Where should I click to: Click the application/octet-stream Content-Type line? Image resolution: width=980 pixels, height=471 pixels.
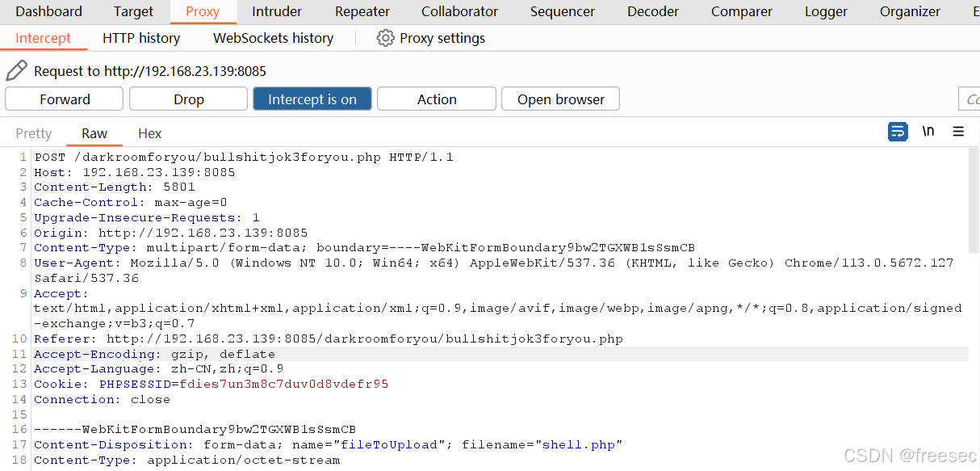[187, 460]
